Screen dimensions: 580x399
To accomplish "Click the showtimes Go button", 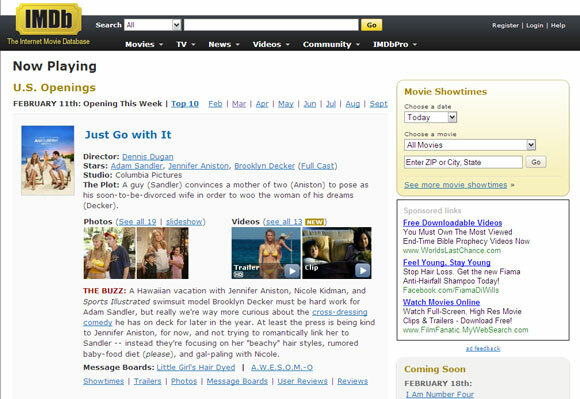I will tap(536, 162).
